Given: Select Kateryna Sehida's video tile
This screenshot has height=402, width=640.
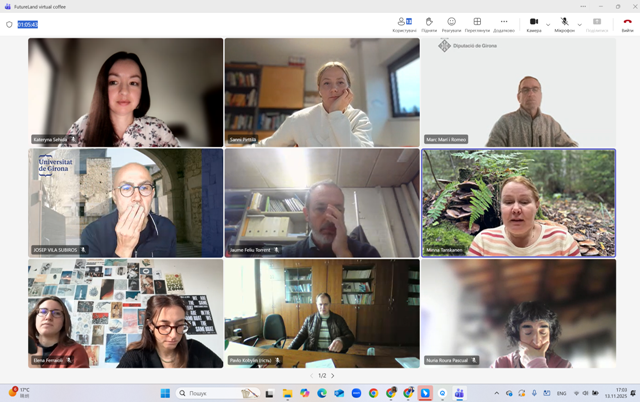Looking at the screenshot, I should click(x=125, y=92).
